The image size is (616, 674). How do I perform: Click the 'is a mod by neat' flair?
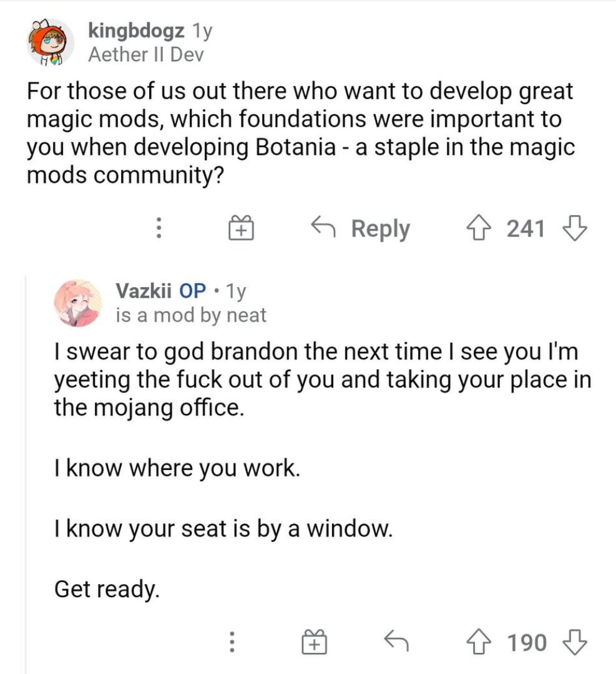191,316
